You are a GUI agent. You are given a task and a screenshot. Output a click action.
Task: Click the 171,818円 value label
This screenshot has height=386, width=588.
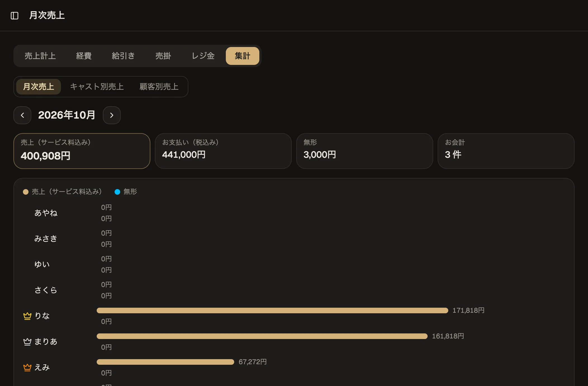[x=469, y=310]
